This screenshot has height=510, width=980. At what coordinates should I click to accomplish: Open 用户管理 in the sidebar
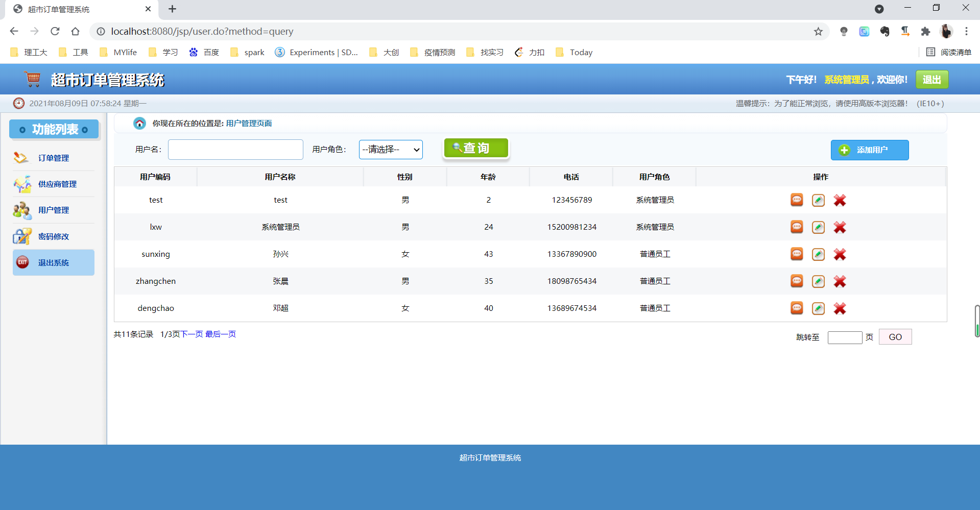tap(54, 210)
